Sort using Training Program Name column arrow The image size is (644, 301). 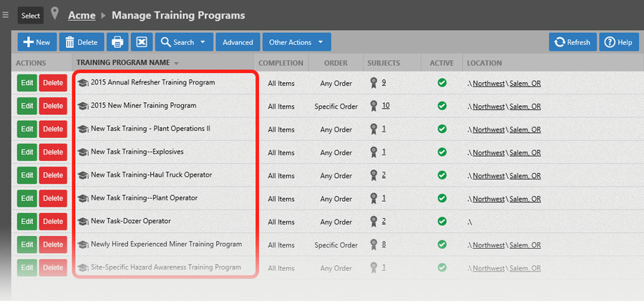[x=176, y=63]
